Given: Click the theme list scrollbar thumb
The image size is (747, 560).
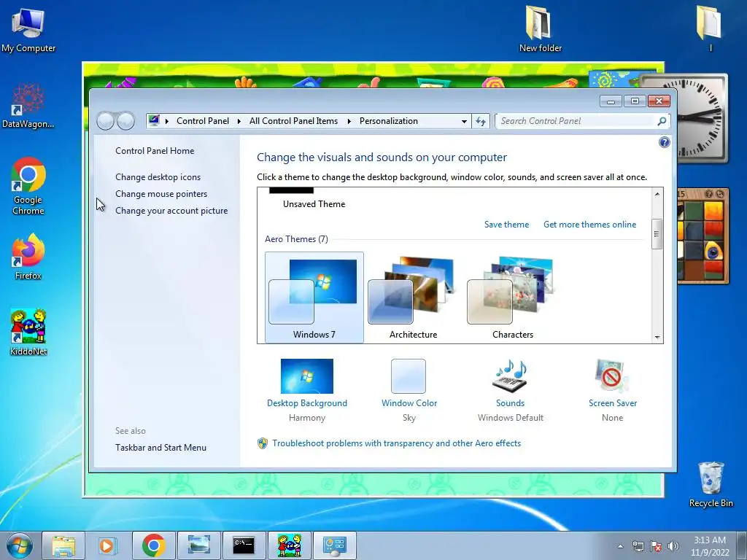Looking at the screenshot, I should point(657,234).
